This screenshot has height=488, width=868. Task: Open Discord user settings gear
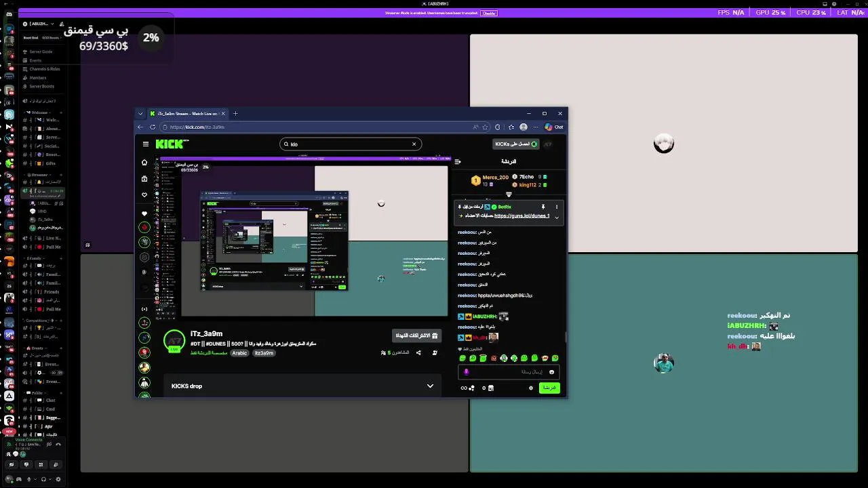(x=58, y=479)
